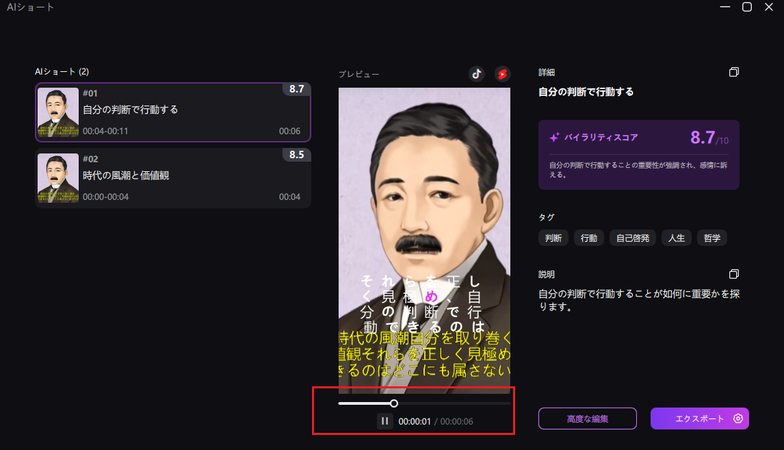Close the AIショート window
Screen dimensions: 784x450
pos(771,7)
